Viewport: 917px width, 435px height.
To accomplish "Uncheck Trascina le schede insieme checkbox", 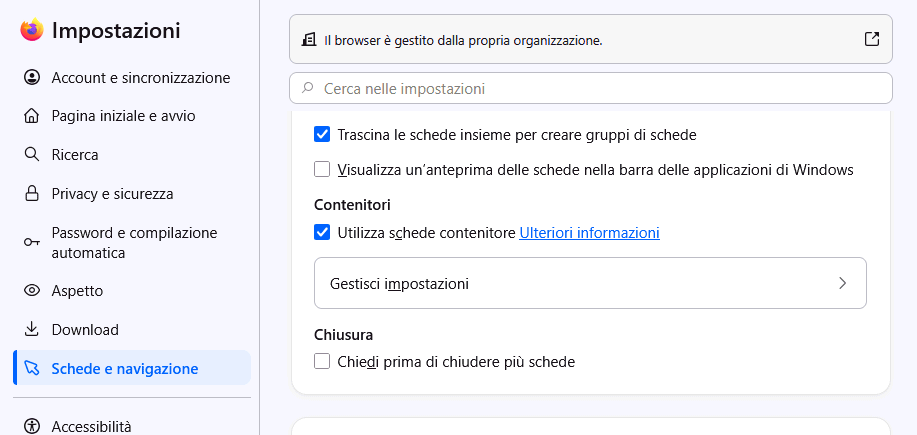I will pyautogui.click(x=322, y=134).
